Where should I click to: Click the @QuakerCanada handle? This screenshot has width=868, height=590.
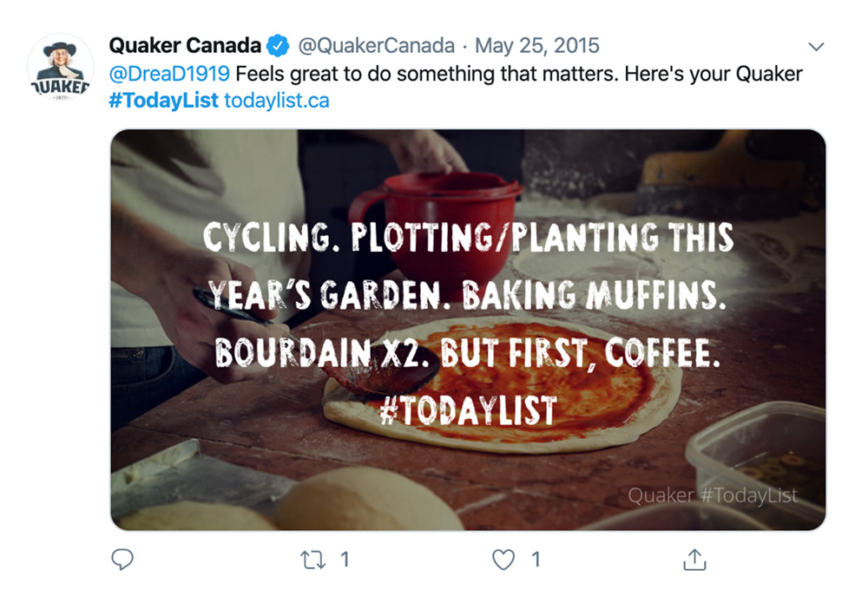(377, 46)
